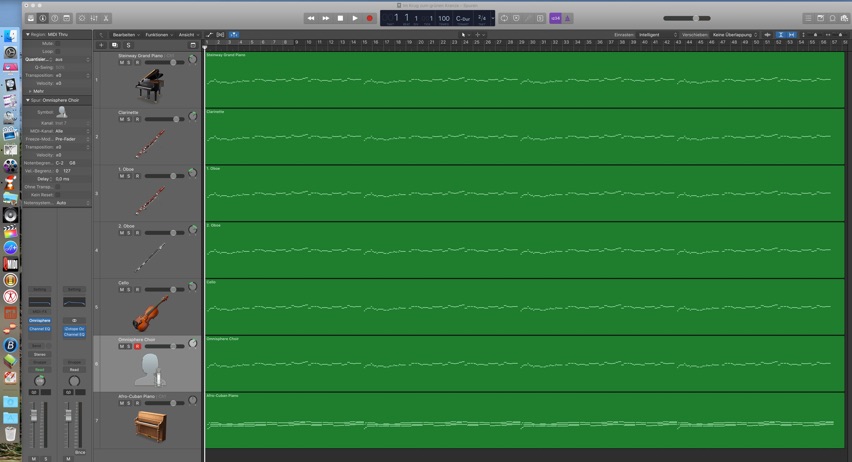
Task: Duplicate track button
Action: tap(114, 45)
